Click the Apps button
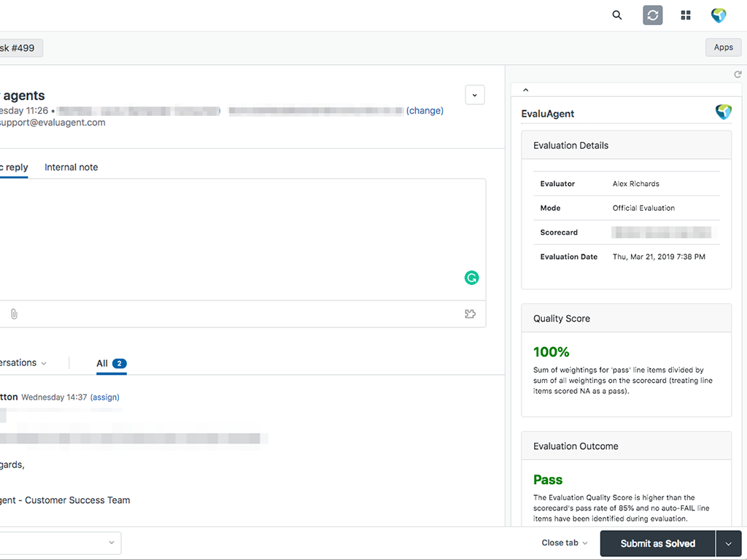This screenshot has height=560, width=747. pyautogui.click(x=723, y=47)
